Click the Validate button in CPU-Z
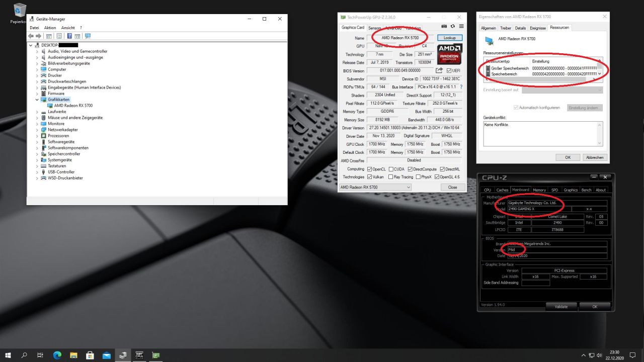Screen dimensions: 644x362 click(x=561, y=306)
